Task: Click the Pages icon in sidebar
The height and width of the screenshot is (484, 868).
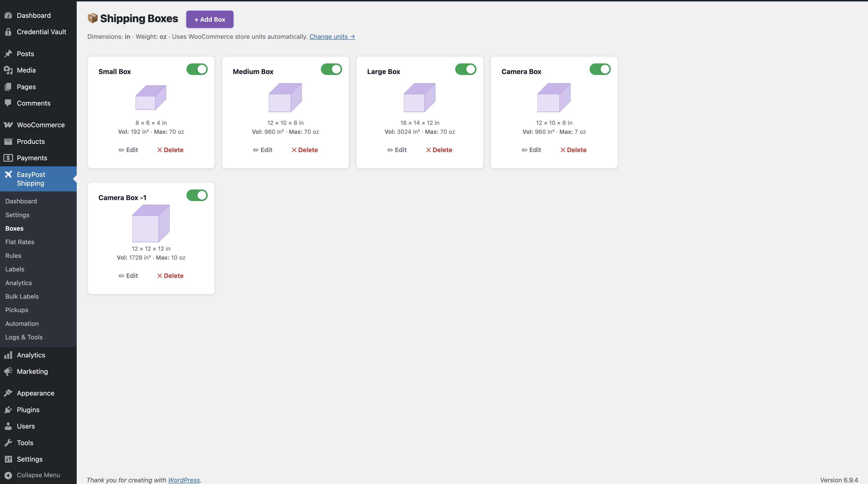Action: coord(8,87)
